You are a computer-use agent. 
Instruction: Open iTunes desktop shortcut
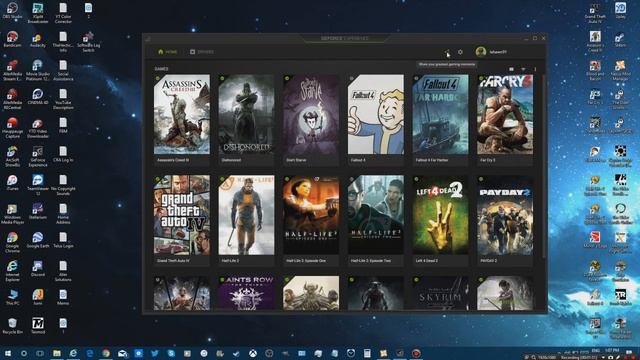12,183
